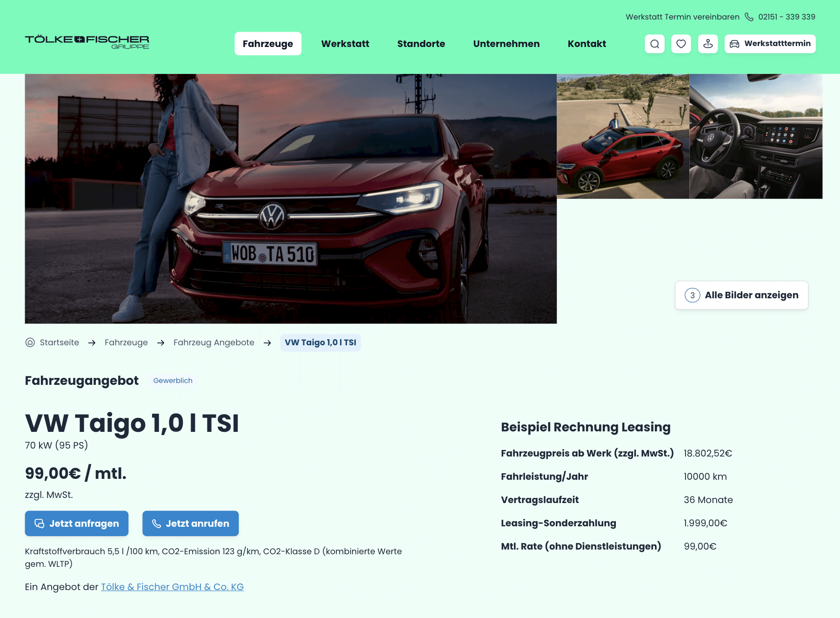Click Beispiel Rechnung Leasing heading

tap(586, 427)
